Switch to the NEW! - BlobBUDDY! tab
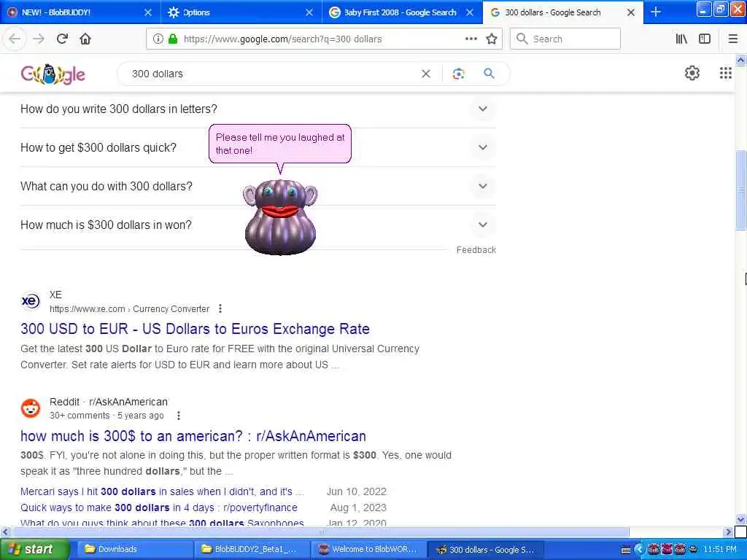 coord(79,12)
